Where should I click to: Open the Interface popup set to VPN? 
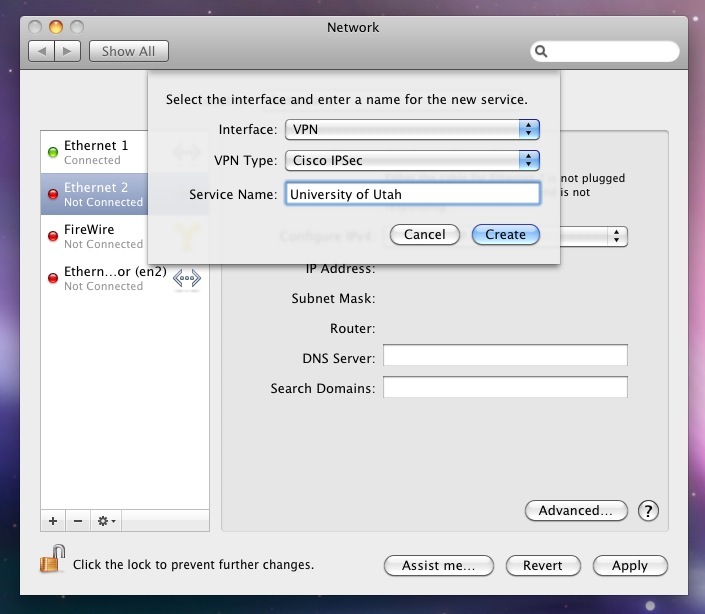tap(412, 129)
